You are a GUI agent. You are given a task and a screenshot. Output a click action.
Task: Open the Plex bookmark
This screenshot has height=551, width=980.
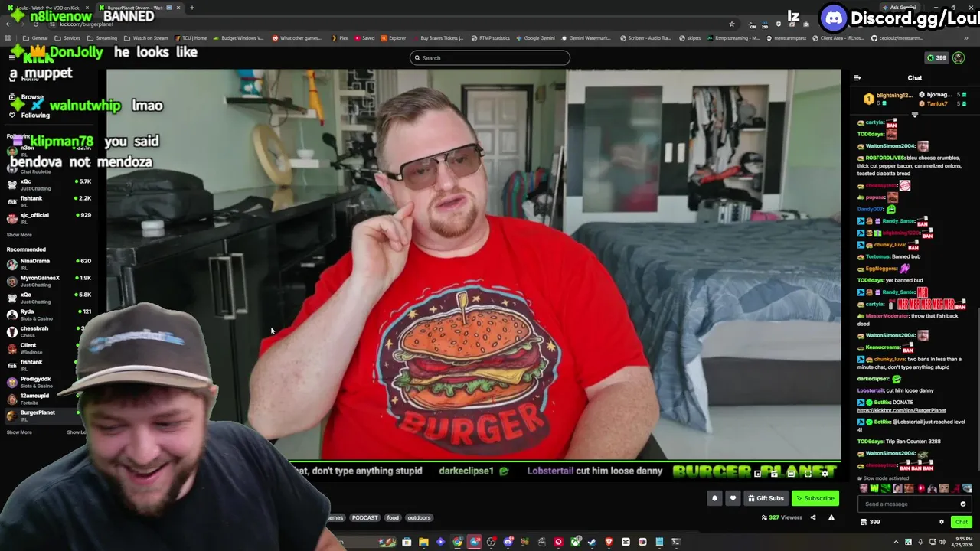point(340,38)
